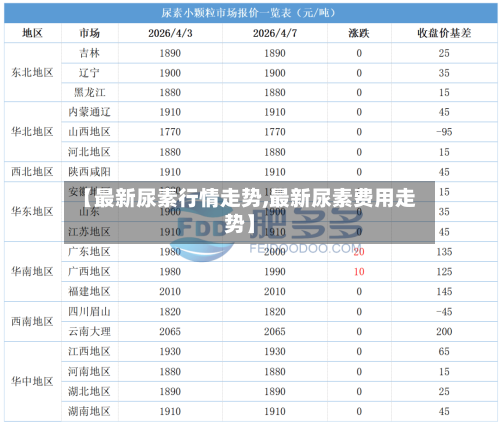This screenshot has width=500, height=426.
Task: Select the 吉林 market cell
Action: tap(89, 53)
